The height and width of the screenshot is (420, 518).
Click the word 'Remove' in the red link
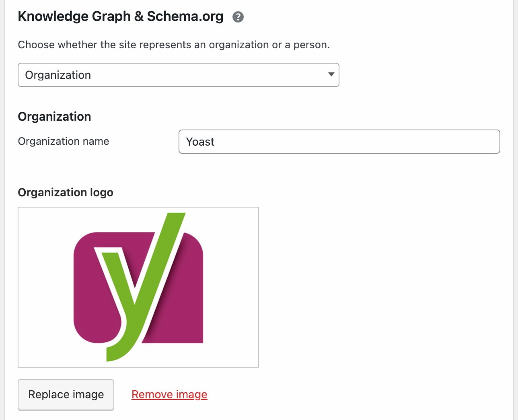152,394
